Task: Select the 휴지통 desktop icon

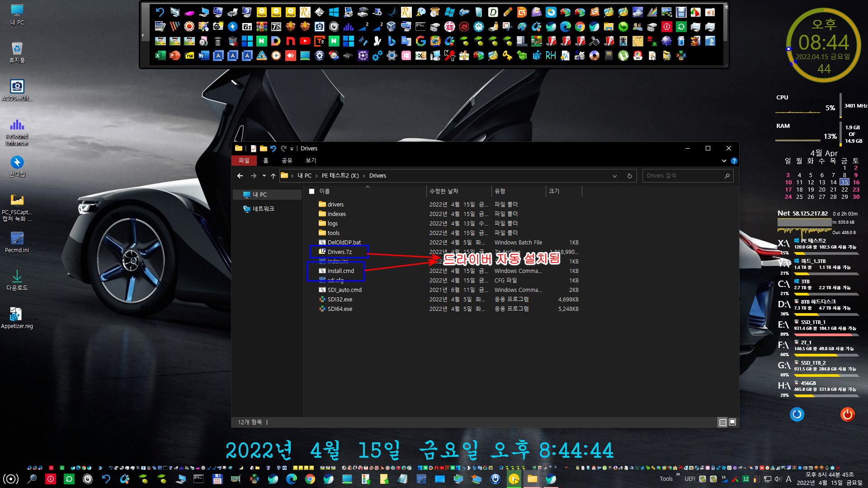Action: tap(17, 52)
